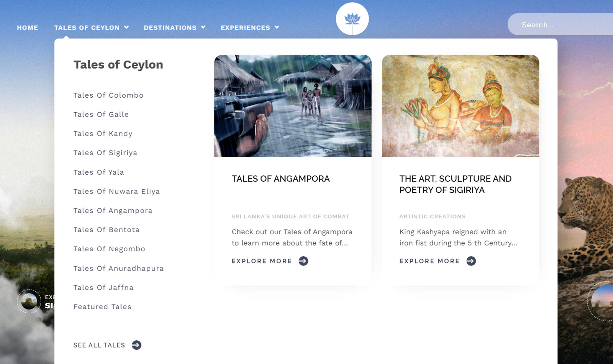The image size is (613, 364).
Task: Open Featured Tales link
Action: click(102, 307)
